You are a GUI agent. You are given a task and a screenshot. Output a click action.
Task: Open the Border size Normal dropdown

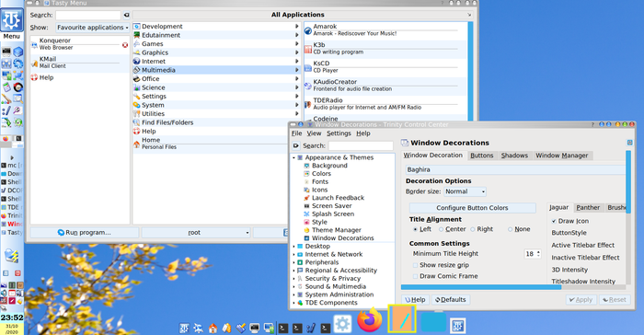point(465,191)
